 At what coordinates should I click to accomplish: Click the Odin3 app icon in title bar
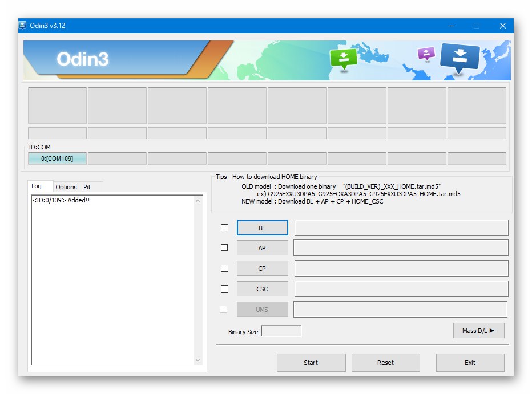click(x=22, y=26)
